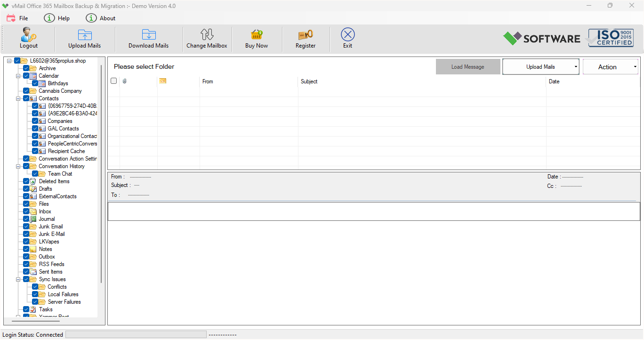Collapse the Calendar tree node
The image size is (644, 340).
tap(18, 76)
